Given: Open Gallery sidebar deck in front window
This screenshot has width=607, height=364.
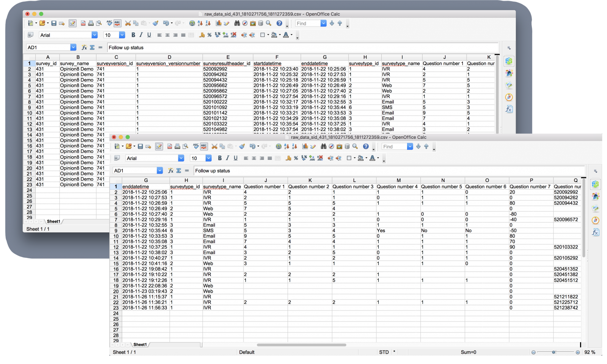Looking at the screenshot, I should pyautogui.click(x=596, y=208).
